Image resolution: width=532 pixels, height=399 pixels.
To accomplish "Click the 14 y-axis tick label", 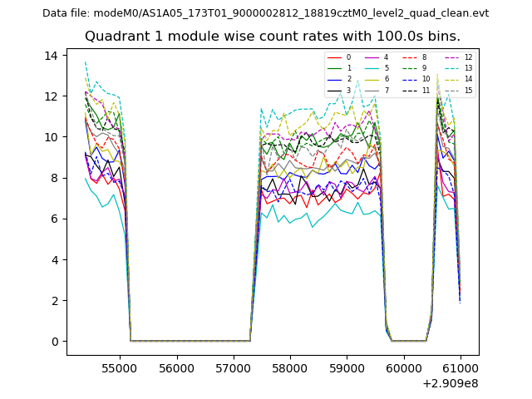I will tap(50, 56).
